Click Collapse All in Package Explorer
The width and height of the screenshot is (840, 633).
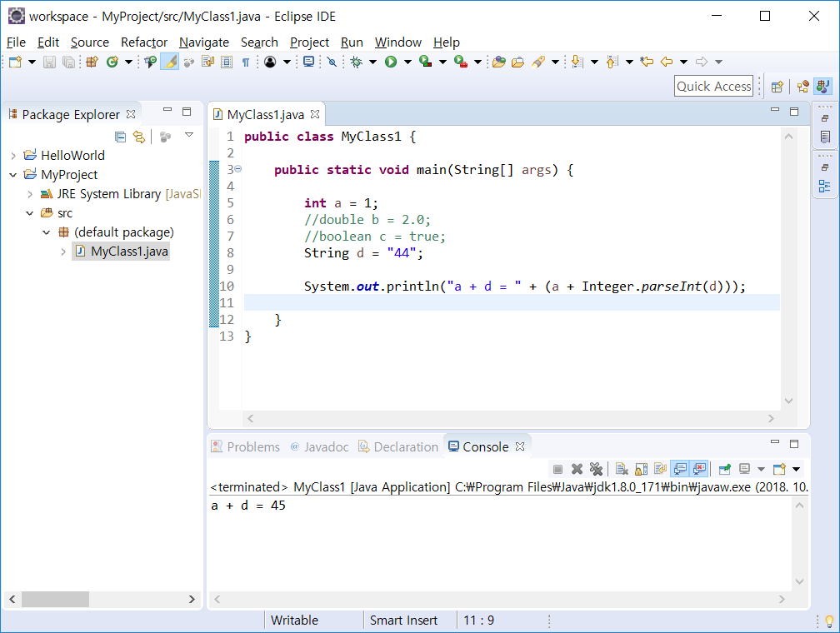pyautogui.click(x=121, y=137)
